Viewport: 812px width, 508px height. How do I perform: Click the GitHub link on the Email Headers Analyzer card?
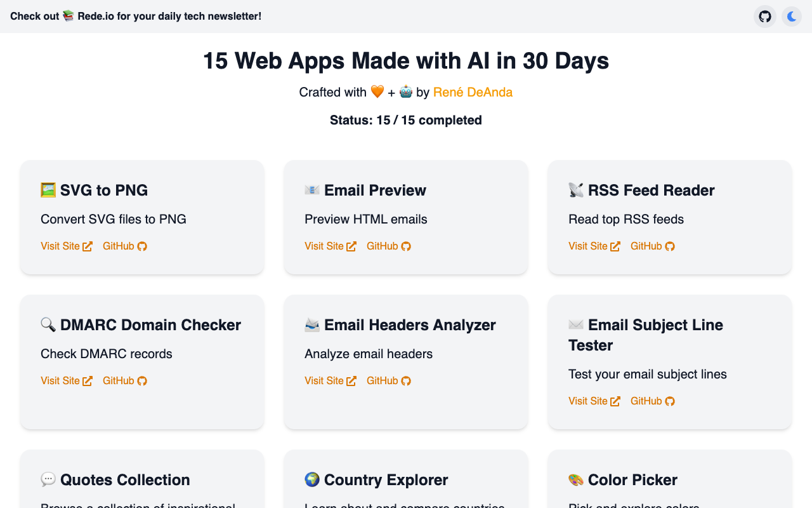point(382,380)
